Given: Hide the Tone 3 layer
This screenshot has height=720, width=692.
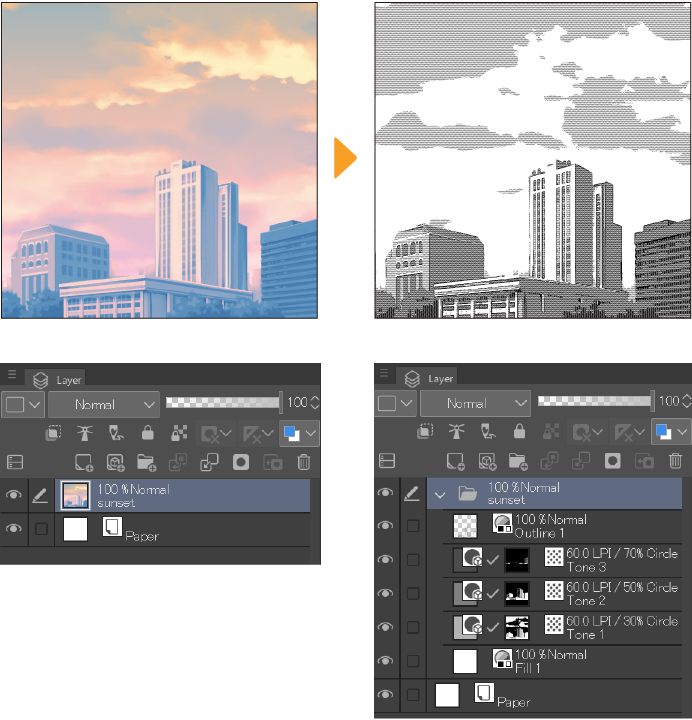Looking at the screenshot, I should (x=386, y=559).
